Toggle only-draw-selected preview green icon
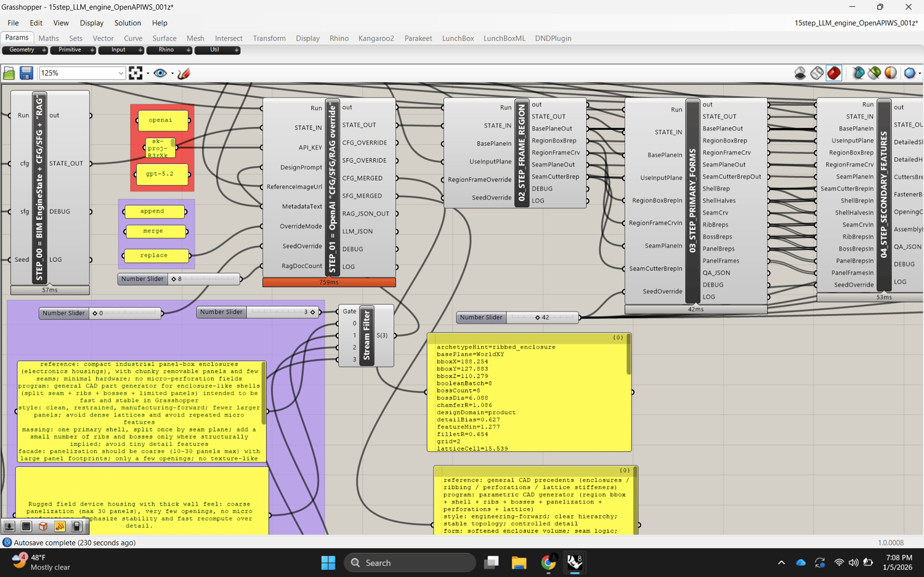Screen dimensions: 924x577 [874, 73]
